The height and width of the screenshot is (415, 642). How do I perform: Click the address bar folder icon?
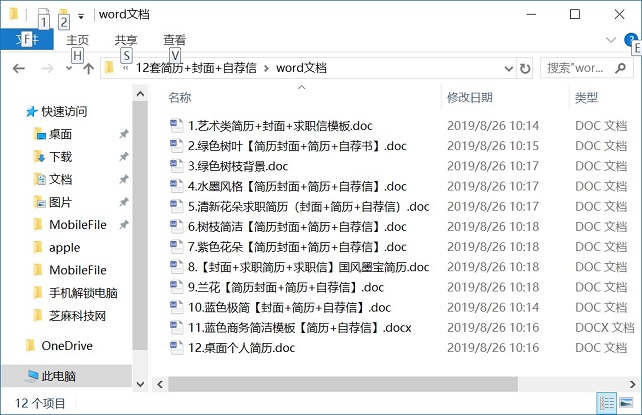(x=109, y=68)
